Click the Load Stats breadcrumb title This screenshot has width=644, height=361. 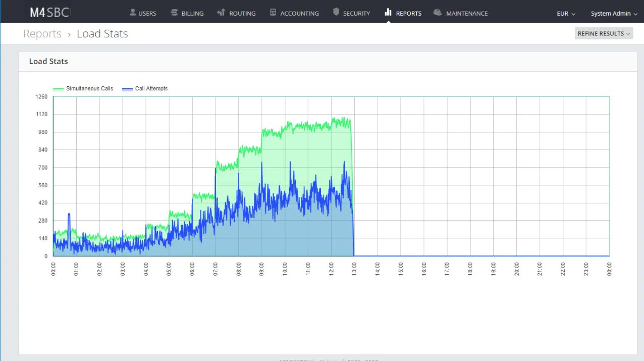click(102, 34)
